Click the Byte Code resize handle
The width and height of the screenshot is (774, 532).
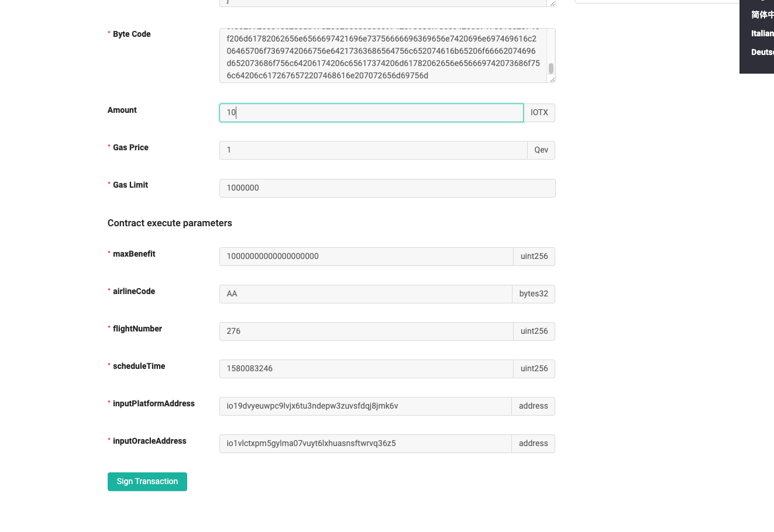551,79
